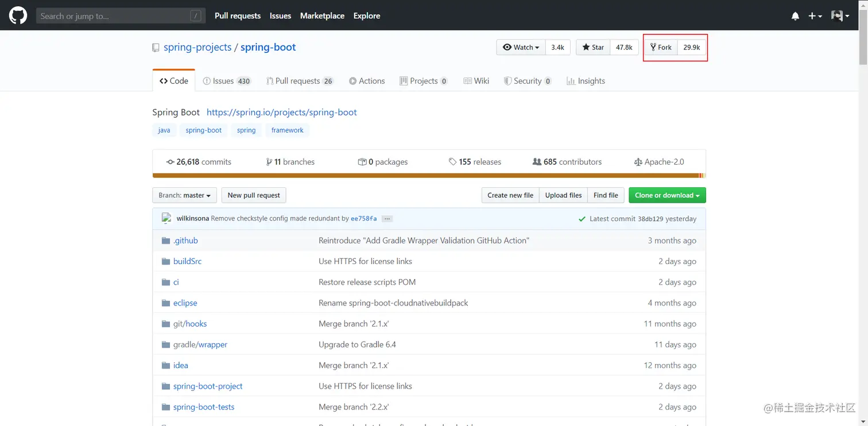Go to Explore

(x=367, y=16)
